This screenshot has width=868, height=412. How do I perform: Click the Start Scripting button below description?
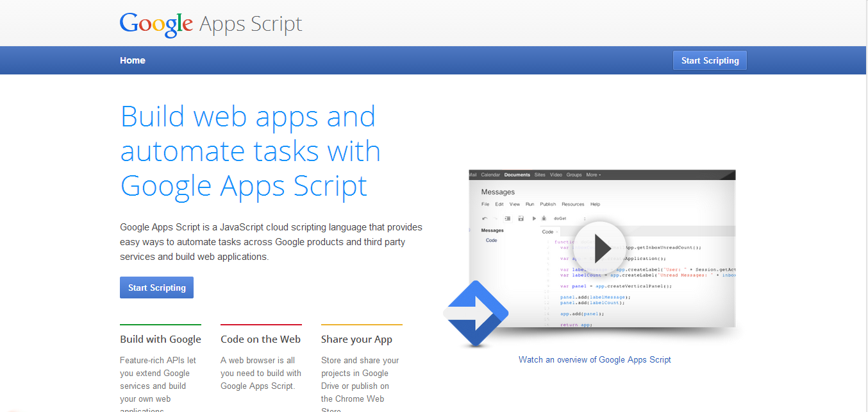(156, 288)
